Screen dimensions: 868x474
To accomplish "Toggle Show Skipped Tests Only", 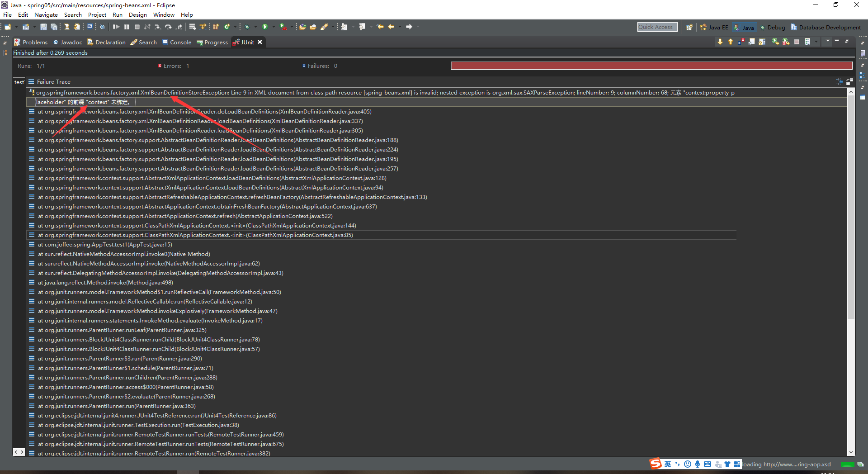I will point(751,42).
